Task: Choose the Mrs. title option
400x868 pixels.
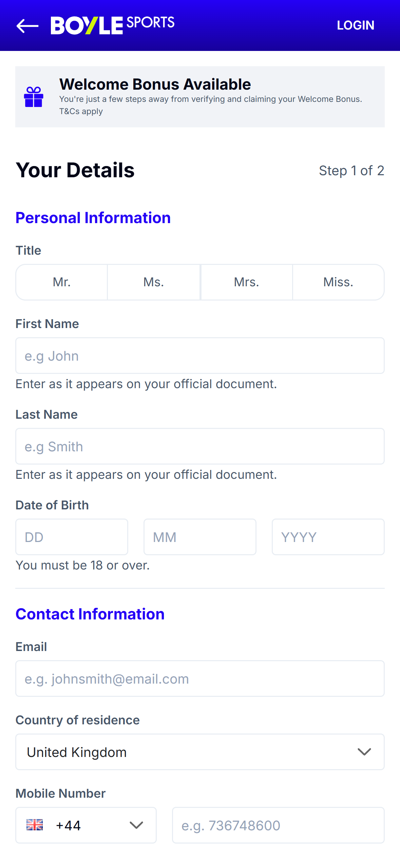Action: 247,282
